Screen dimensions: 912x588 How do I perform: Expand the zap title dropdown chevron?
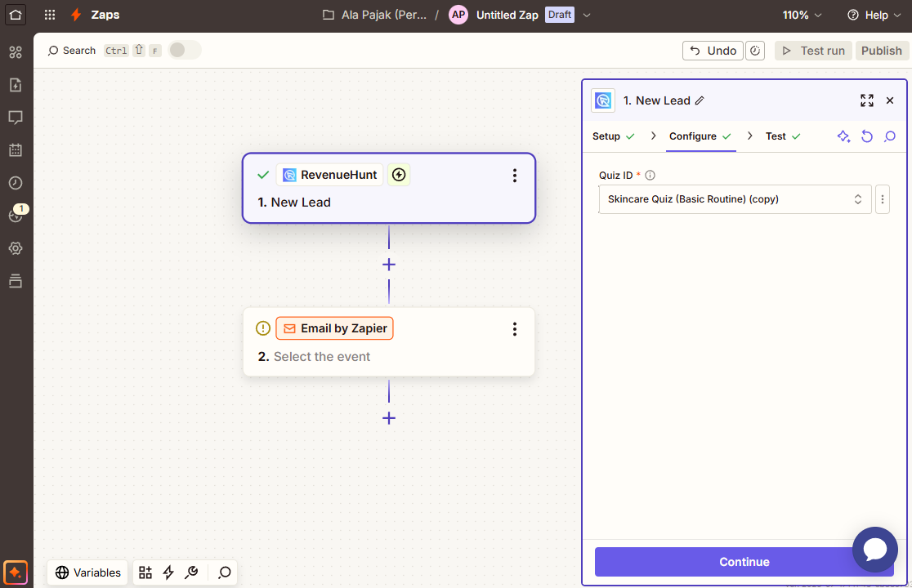point(587,15)
